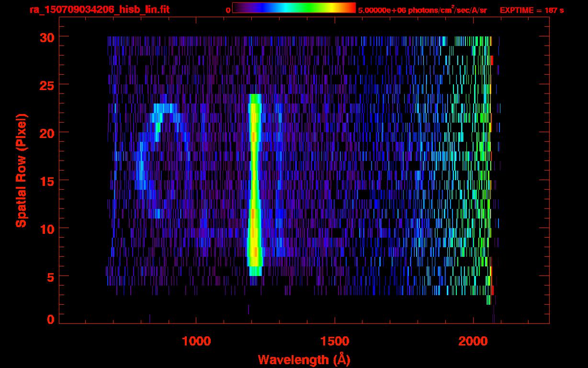Click the y-axis tick label 10
The image size is (588, 368).
(46, 229)
